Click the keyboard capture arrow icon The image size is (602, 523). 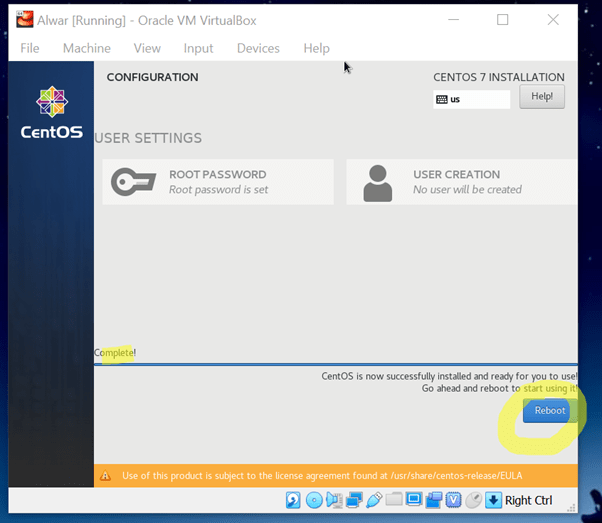coord(493,500)
